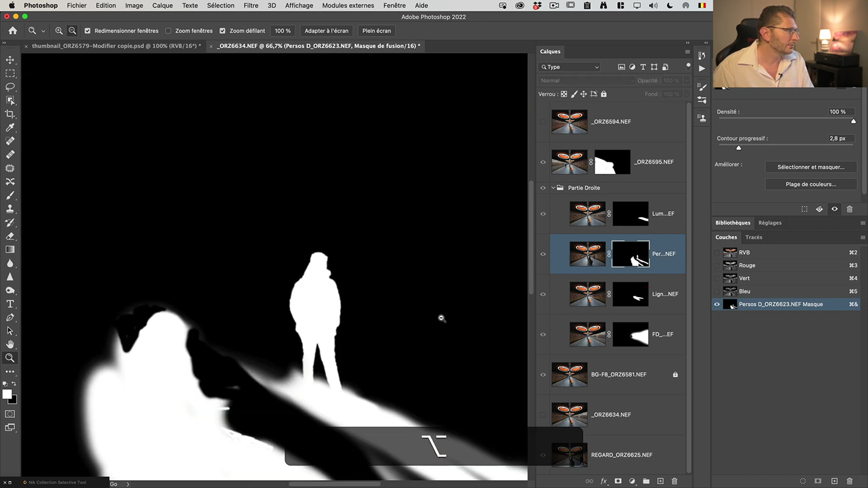Create a new group via folder icon
Screen dimensions: 868x488
click(646, 481)
